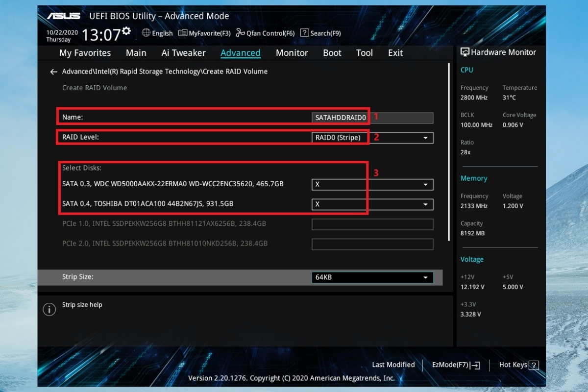Open the Boot tab
The image size is (588, 392).
[332, 53]
